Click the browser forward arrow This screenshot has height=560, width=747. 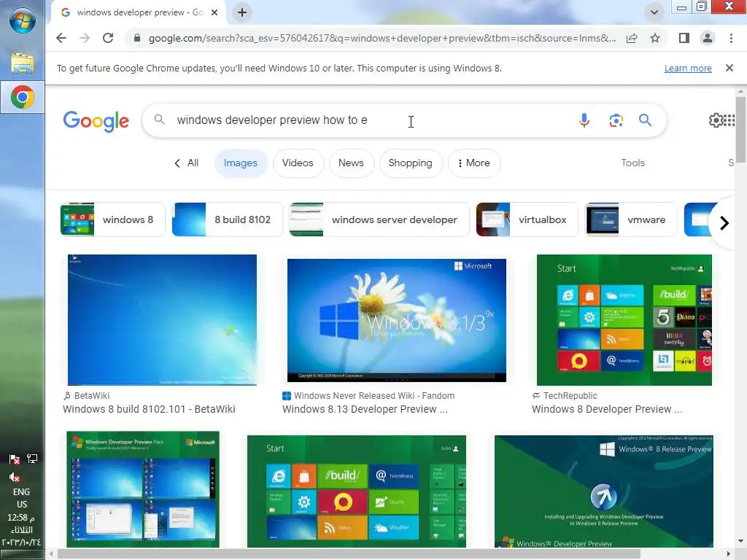[x=85, y=38]
